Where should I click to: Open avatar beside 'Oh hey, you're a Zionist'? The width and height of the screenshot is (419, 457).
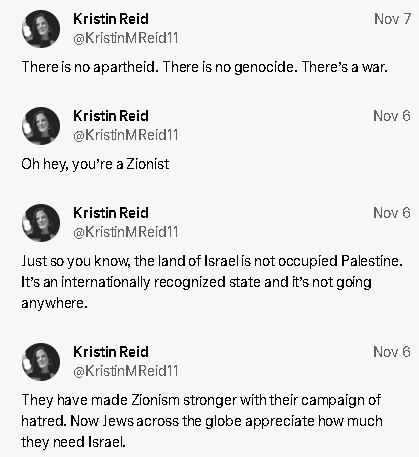41,126
